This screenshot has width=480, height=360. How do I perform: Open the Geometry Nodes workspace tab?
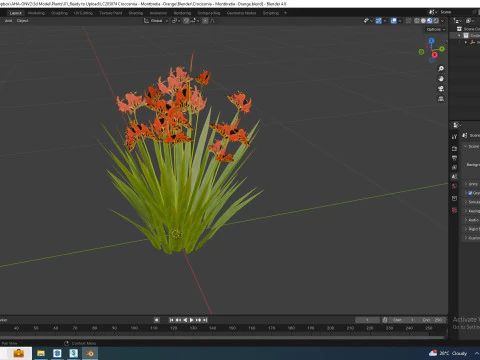coord(241,13)
